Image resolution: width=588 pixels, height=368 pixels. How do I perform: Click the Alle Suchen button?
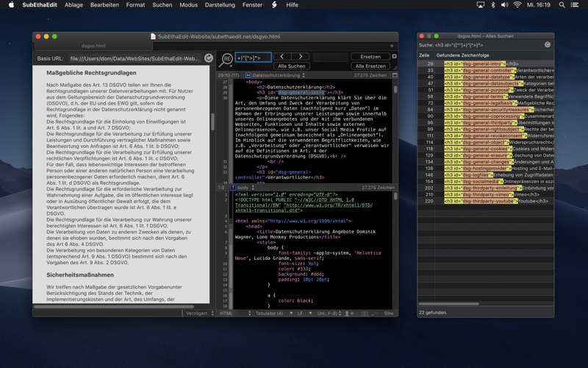pos(291,66)
